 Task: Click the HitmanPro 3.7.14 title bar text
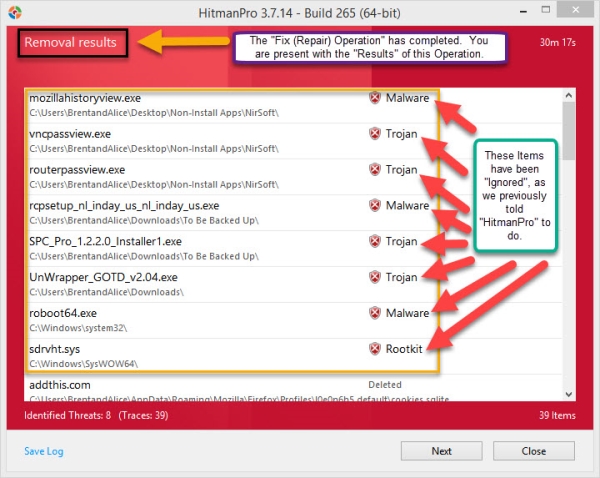(x=299, y=13)
